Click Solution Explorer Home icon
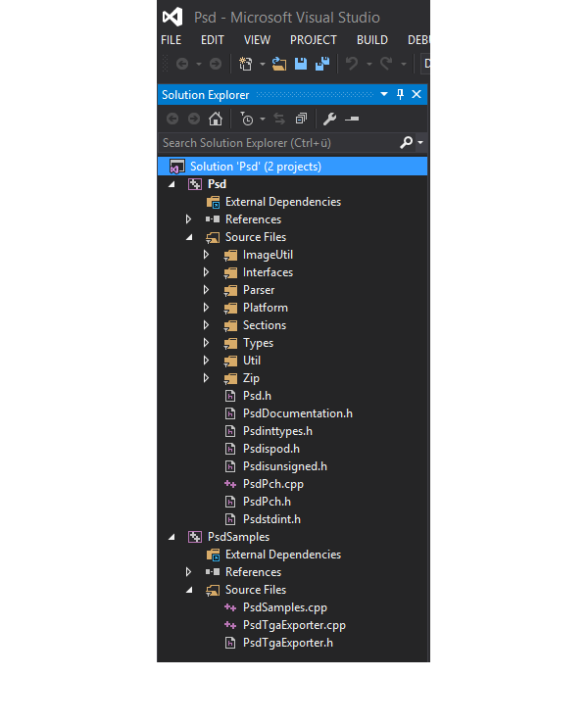The image size is (588, 725). pos(216,119)
